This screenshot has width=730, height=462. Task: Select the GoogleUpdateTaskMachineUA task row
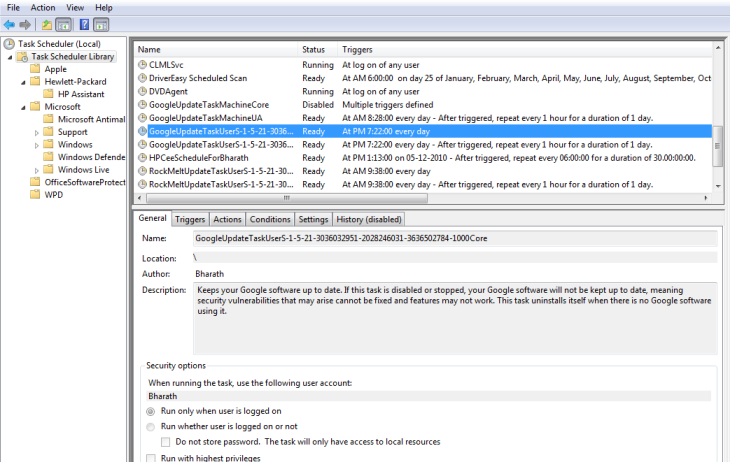point(423,118)
